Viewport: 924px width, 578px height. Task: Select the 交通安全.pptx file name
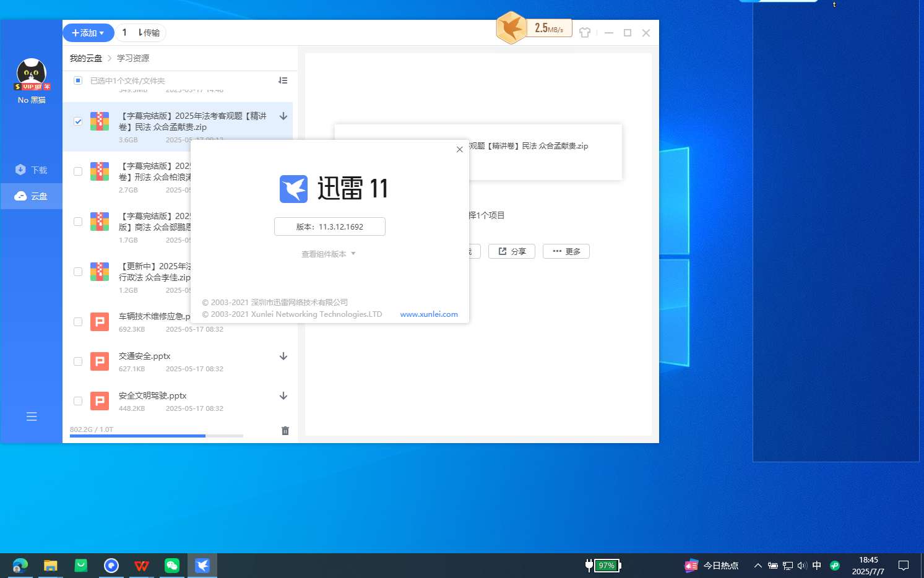tap(144, 356)
